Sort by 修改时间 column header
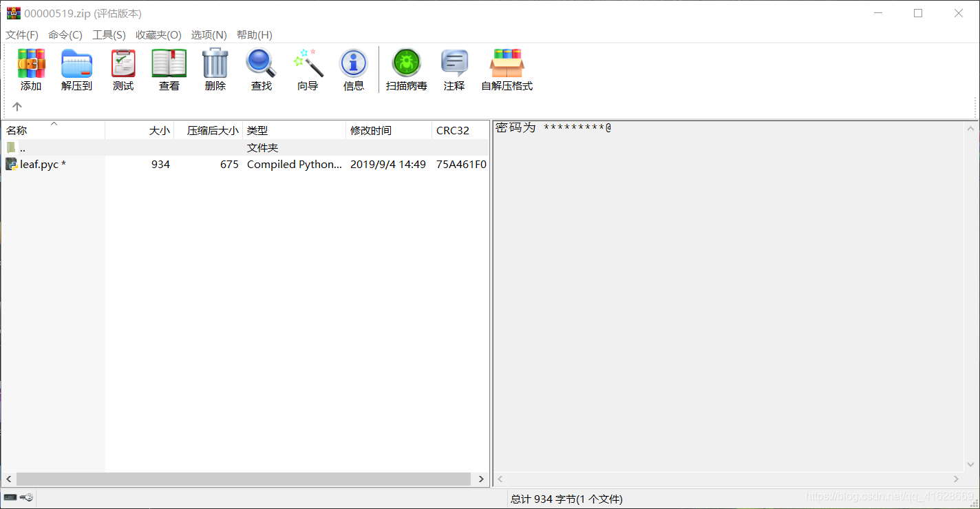 point(389,130)
